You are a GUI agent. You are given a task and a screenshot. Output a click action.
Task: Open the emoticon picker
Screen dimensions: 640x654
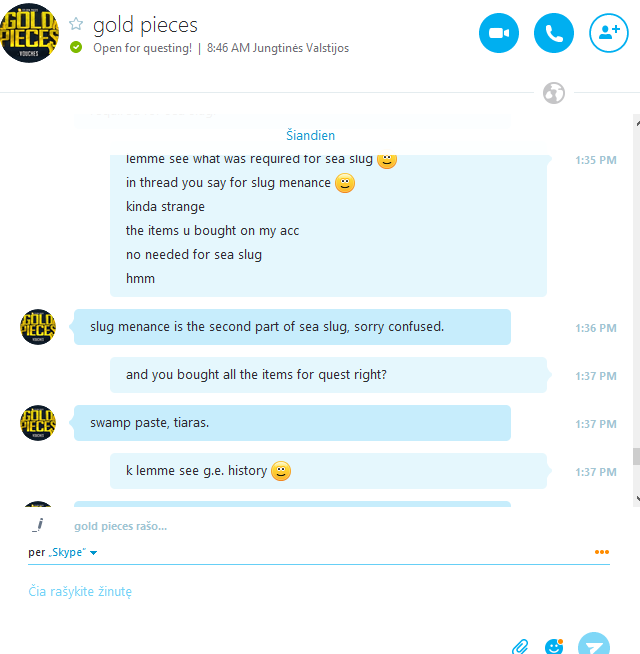[x=554, y=646]
